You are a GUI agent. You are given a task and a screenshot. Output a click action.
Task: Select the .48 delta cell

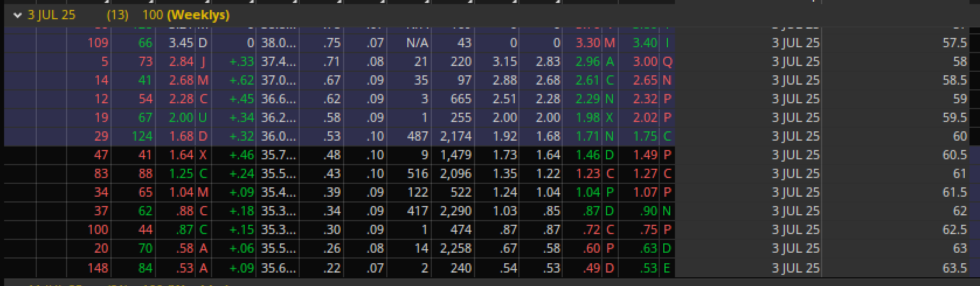point(321,155)
